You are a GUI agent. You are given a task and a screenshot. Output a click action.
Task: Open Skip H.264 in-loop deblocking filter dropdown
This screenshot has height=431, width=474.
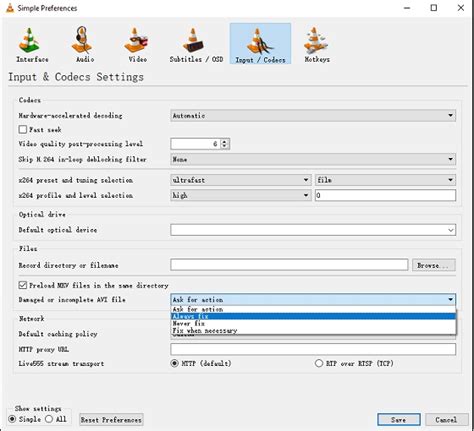(313, 159)
